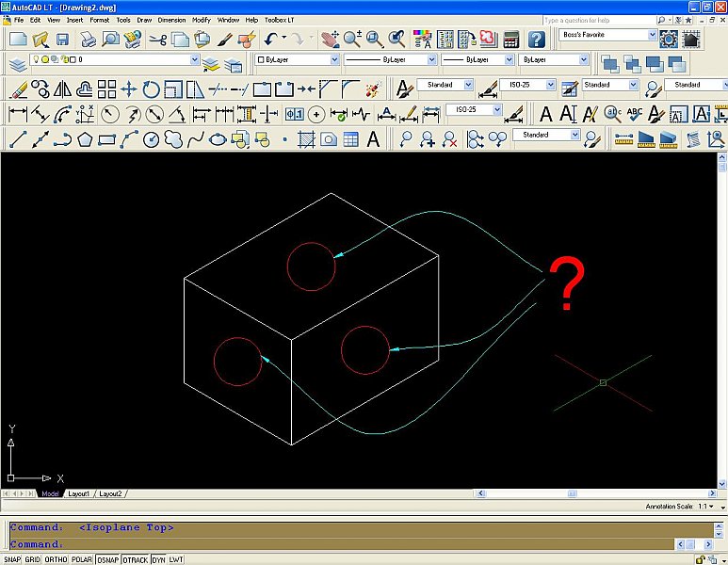This screenshot has height=565, width=728.
Task: Click the horizontal scrollbar thumb below the drawing
Action: point(573,493)
